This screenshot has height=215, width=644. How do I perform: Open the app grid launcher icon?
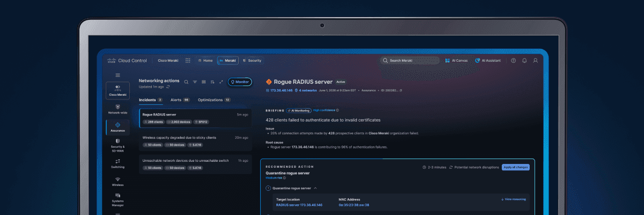[x=188, y=61]
